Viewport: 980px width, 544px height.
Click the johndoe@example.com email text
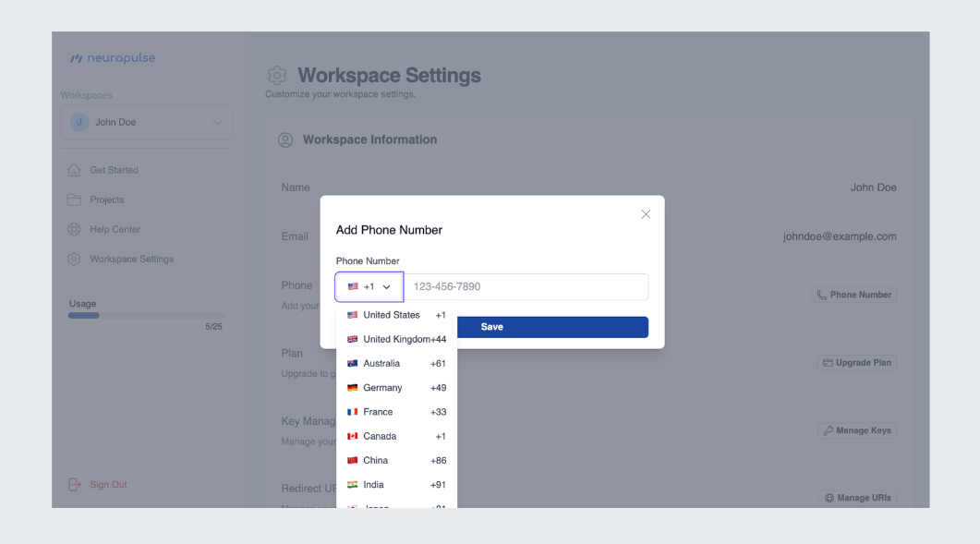coord(840,236)
